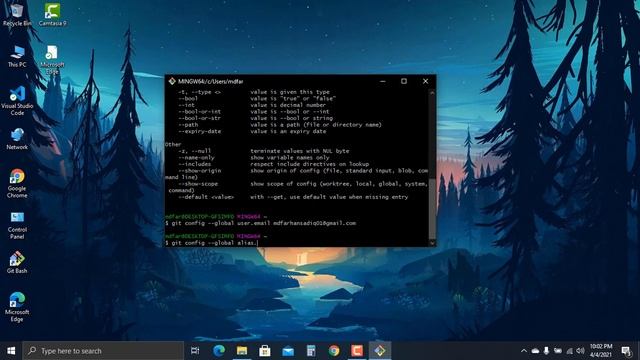This screenshot has width=640, height=360.
Task: Open Task View from the taskbar
Action: click(195, 351)
